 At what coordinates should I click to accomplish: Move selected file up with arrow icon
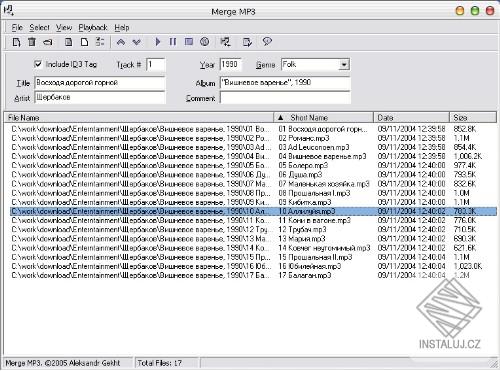click(x=121, y=42)
